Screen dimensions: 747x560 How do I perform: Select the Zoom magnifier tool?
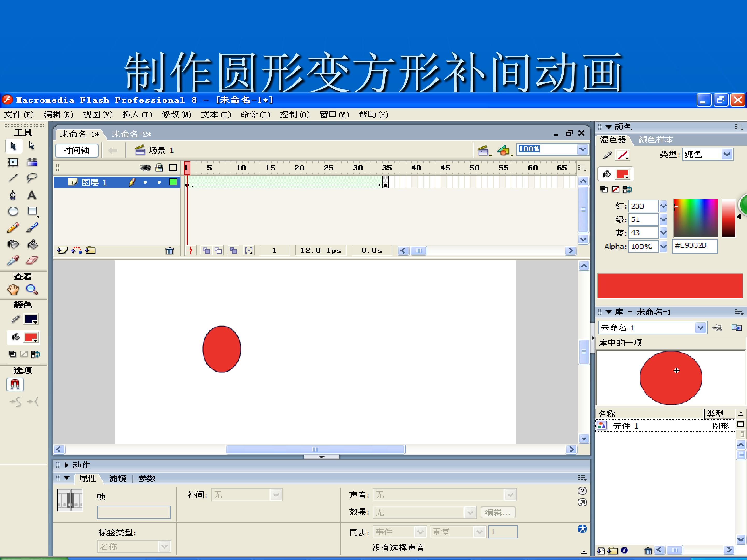pos(32,290)
